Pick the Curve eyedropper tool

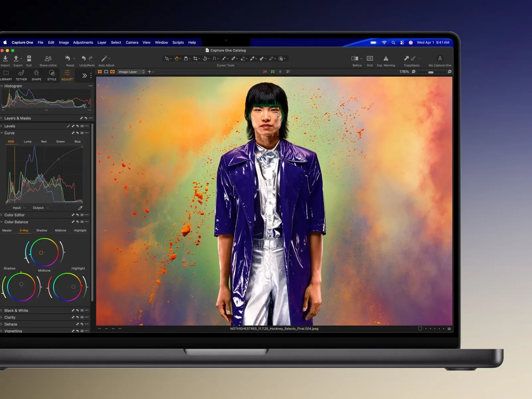point(80,208)
